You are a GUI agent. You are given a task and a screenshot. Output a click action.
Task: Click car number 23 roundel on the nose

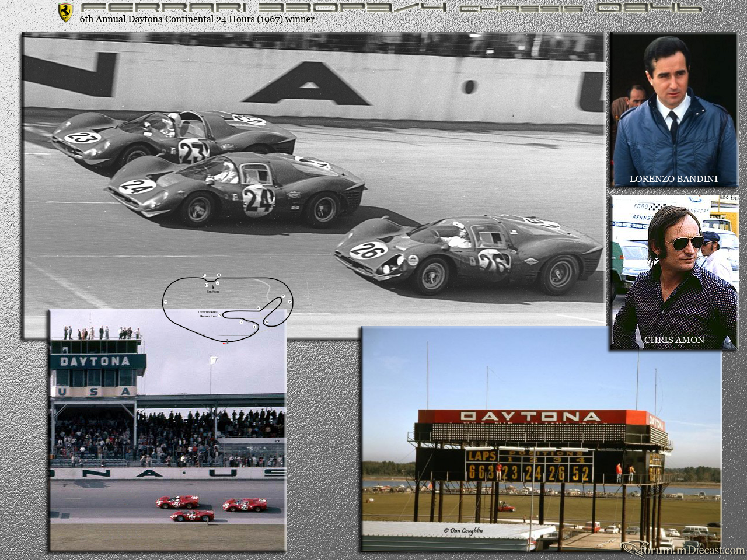coord(82,138)
